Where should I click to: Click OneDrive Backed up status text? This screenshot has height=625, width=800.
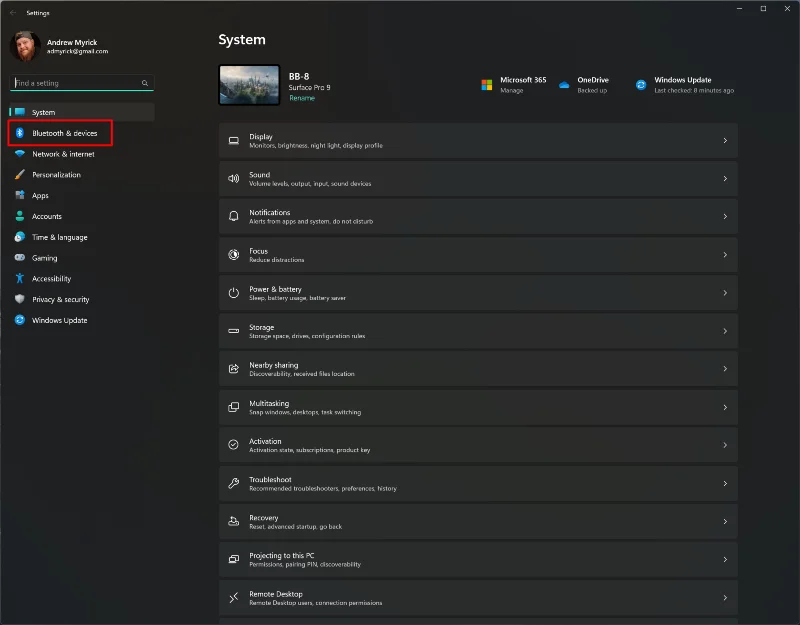pyautogui.click(x=592, y=90)
